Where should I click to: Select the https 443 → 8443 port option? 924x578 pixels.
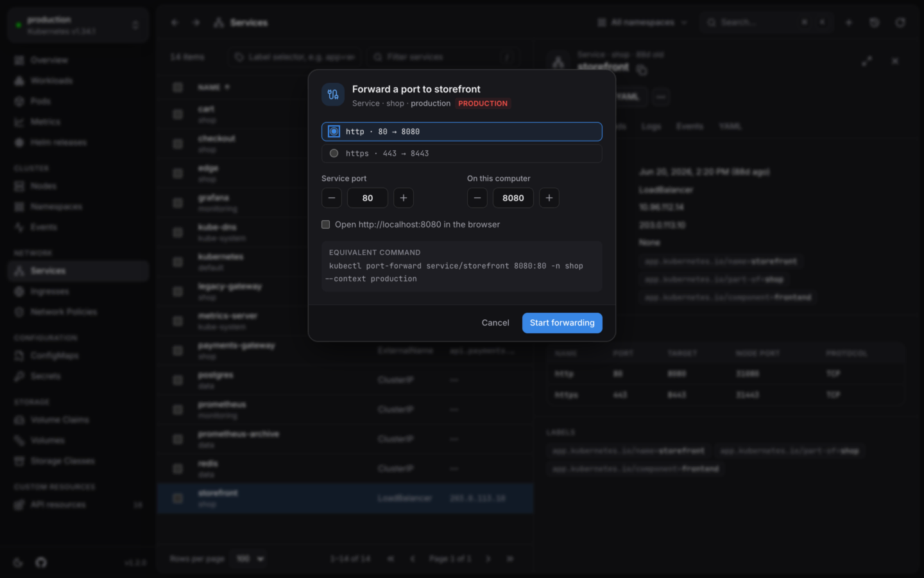click(461, 153)
